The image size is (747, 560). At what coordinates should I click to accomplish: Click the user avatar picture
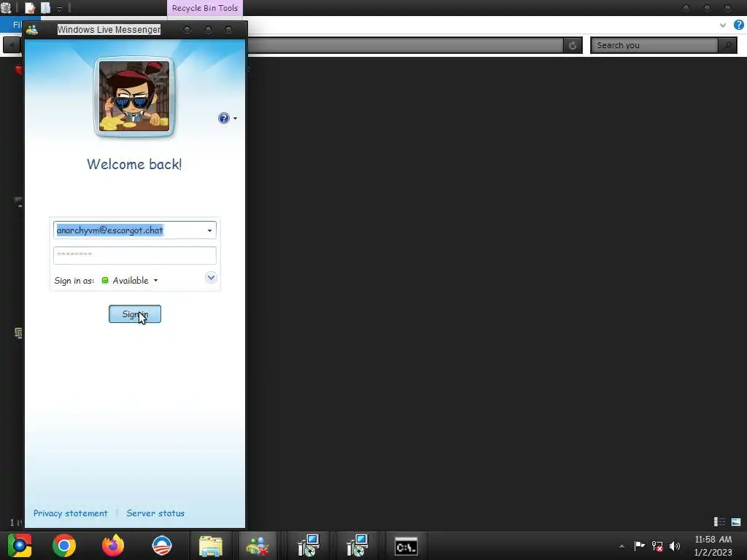(134, 97)
